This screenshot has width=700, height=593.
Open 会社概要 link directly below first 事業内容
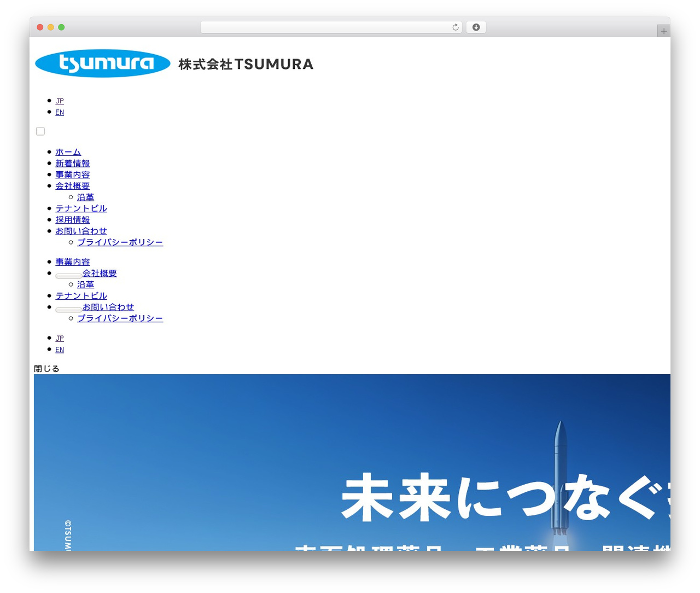pos(72,186)
